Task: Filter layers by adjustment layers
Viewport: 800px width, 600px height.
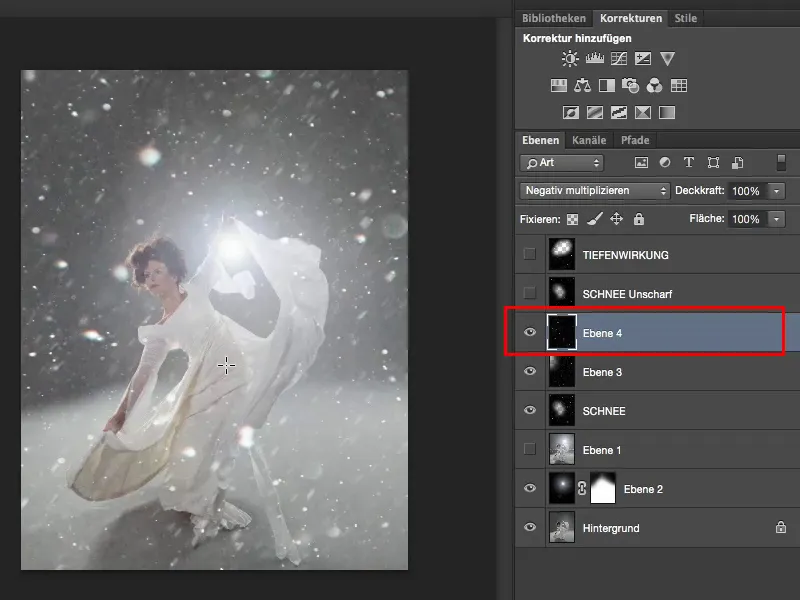Action: [665, 162]
